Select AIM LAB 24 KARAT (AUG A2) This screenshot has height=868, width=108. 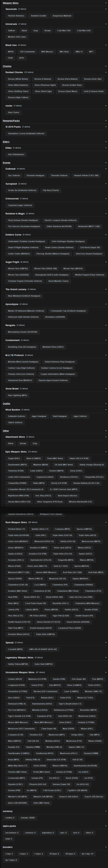(x=43, y=649)
